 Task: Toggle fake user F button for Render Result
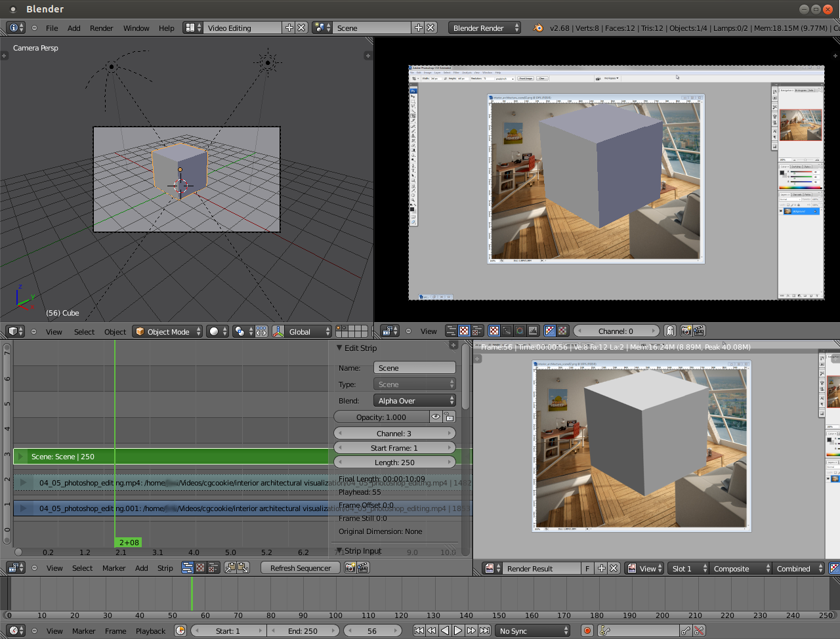[587, 568]
